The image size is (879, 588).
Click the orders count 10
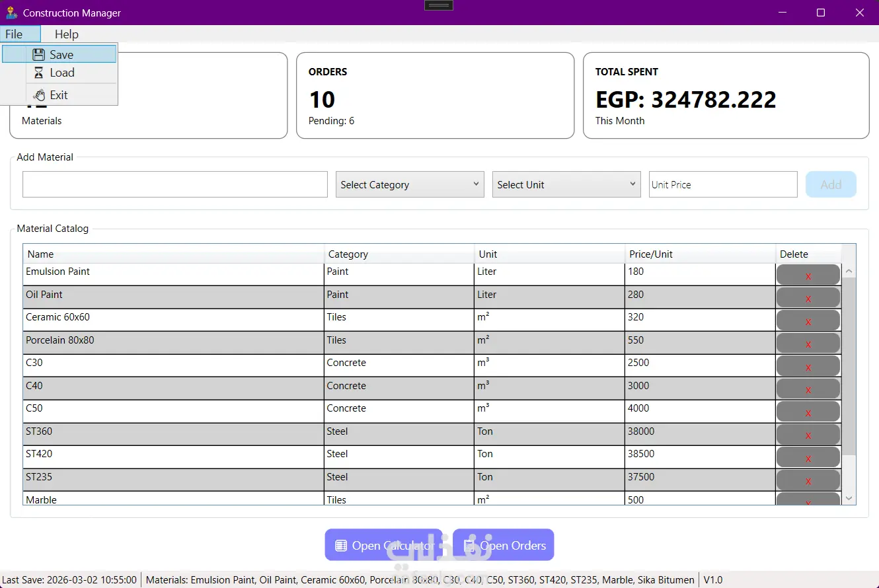[x=322, y=100]
